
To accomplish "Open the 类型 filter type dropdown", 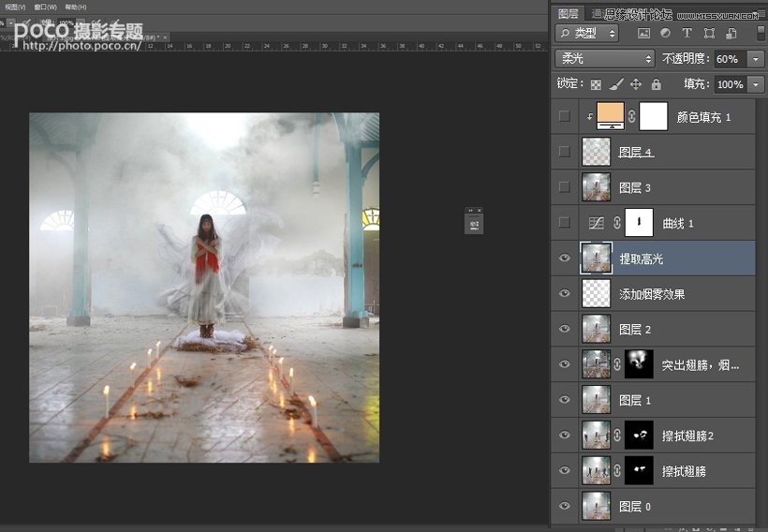I will (x=587, y=34).
